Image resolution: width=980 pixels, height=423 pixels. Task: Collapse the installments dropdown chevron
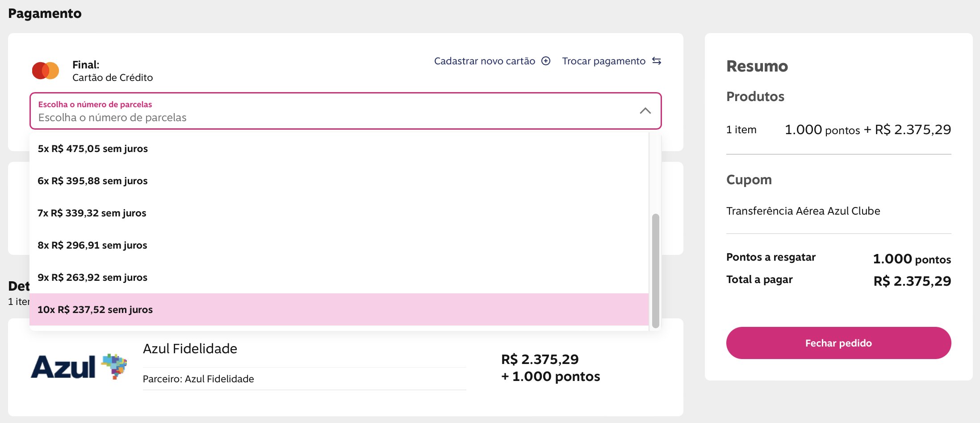(x=645, y=111)
